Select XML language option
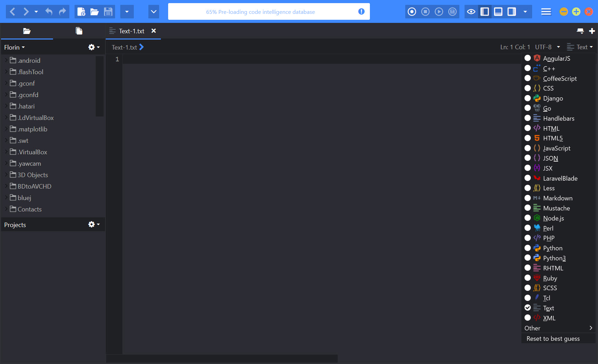This screenshot has height=364, width=598. [558, 318]
